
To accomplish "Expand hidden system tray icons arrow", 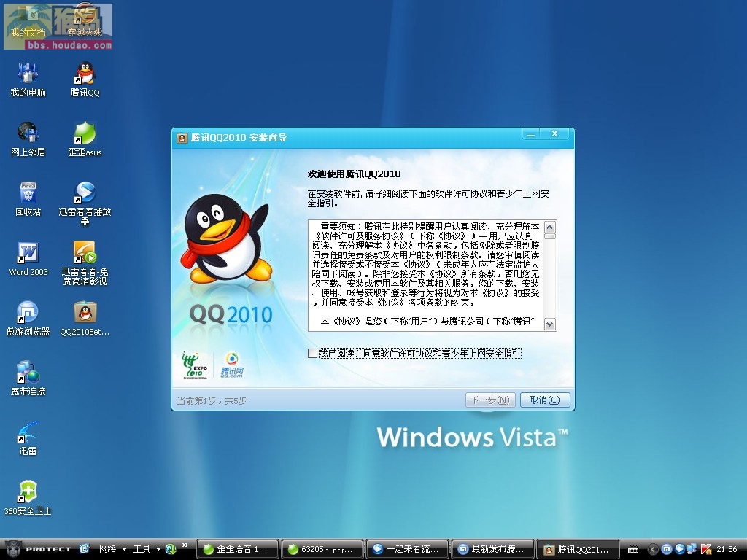I will coord(653,549).
